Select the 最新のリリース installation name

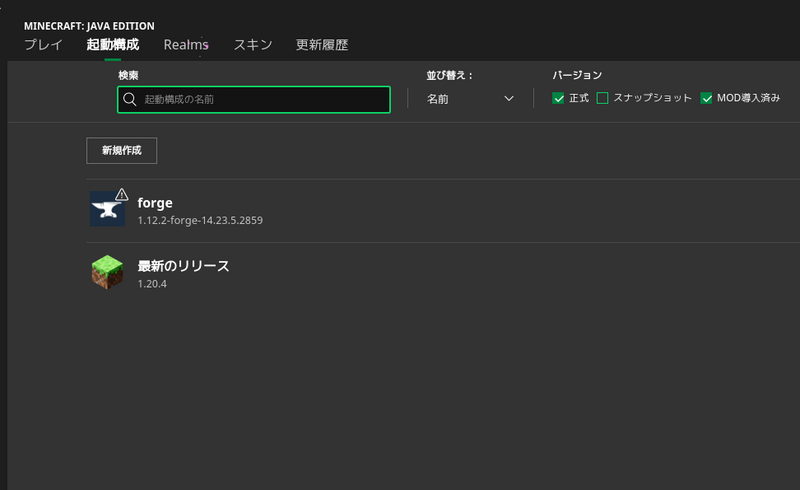pyautogui.click(x=184, y=266)
